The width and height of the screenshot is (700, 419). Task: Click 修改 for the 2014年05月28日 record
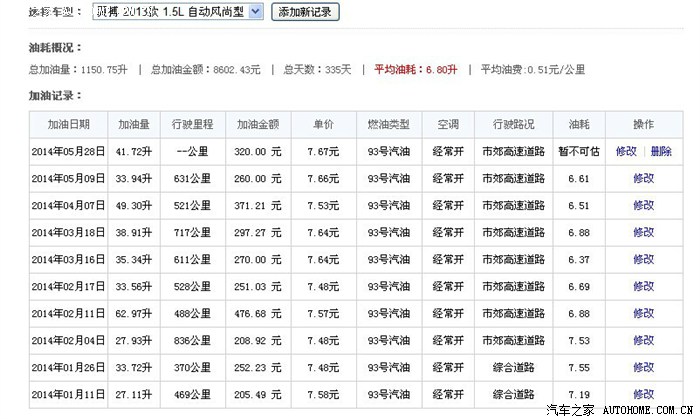click(627, 151)
